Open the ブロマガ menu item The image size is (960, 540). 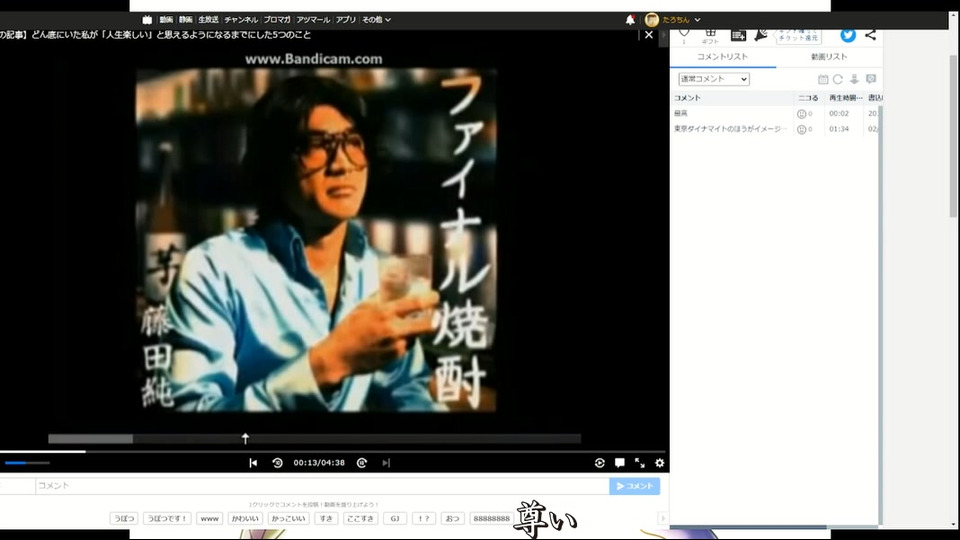coord(277,20)
